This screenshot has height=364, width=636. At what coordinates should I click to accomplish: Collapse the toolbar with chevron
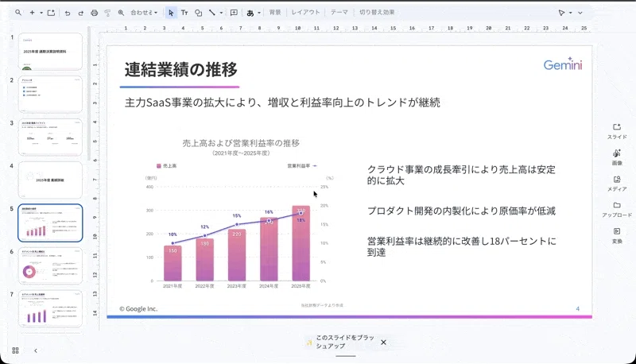(x=580, y=13)
